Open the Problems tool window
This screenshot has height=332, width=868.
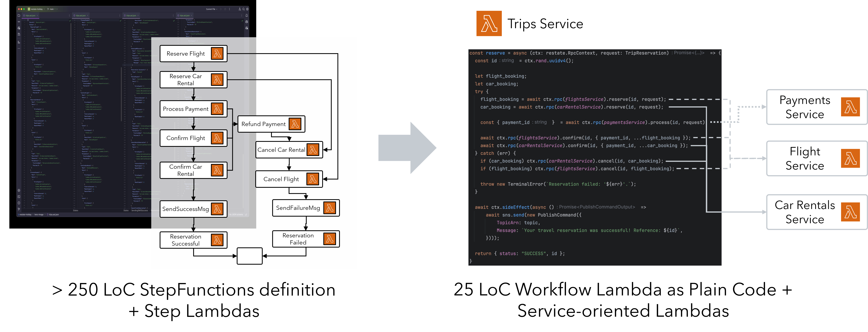pos(19,203)
